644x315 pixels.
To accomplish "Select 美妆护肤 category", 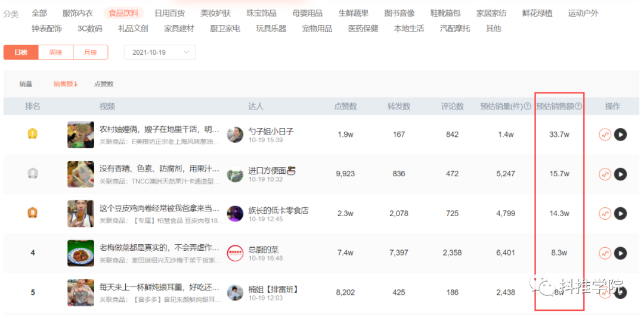I will click(216, 13).
